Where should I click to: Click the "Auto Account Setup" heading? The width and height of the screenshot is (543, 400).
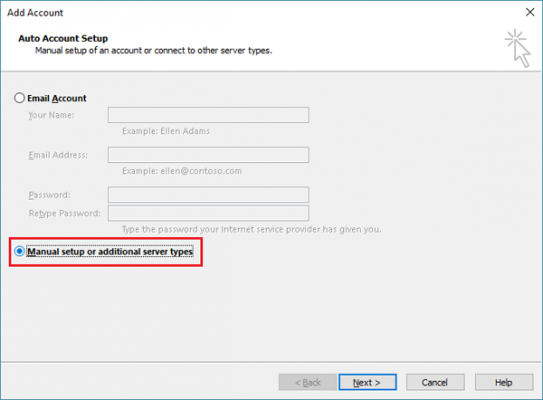[x=63, y=38]
